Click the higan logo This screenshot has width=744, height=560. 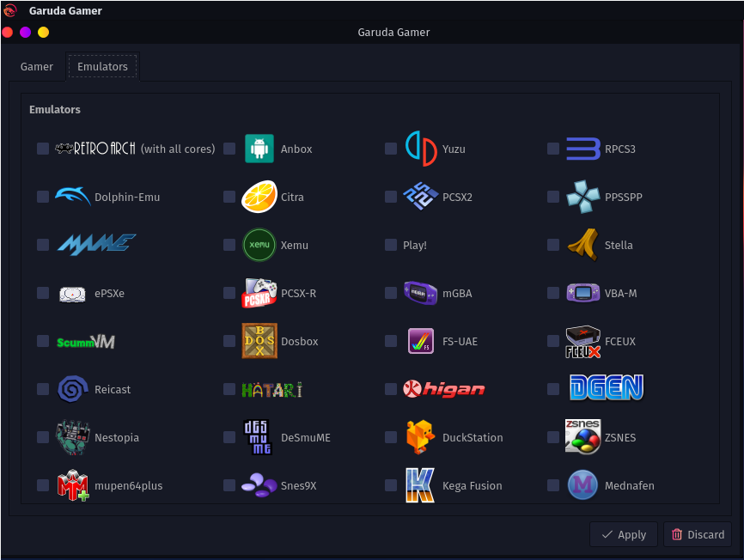(444, 389)
